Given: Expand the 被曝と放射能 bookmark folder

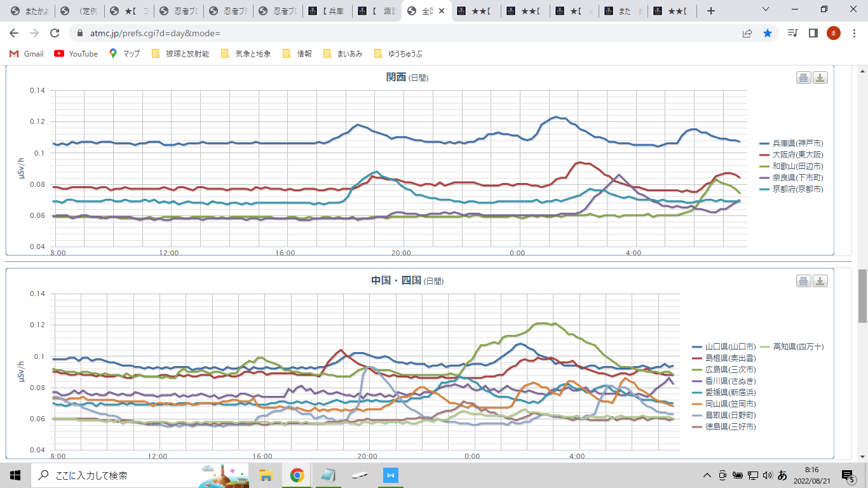Looking at the screenshot, I should coord(180,54).
